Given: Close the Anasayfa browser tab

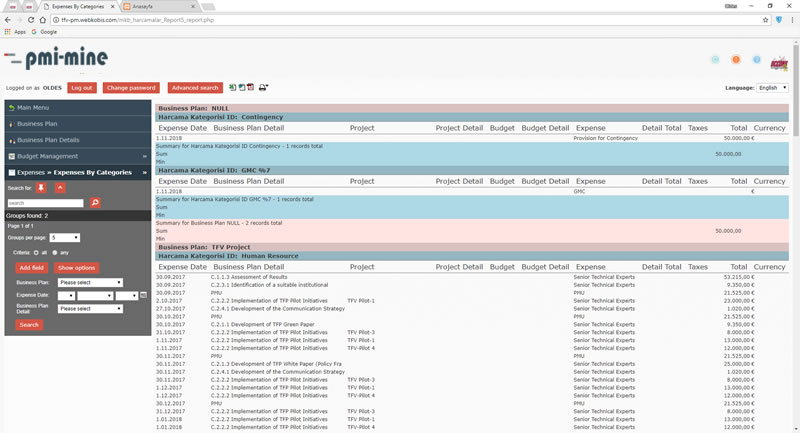Looking at the screenshot, I should coord(193,7).
